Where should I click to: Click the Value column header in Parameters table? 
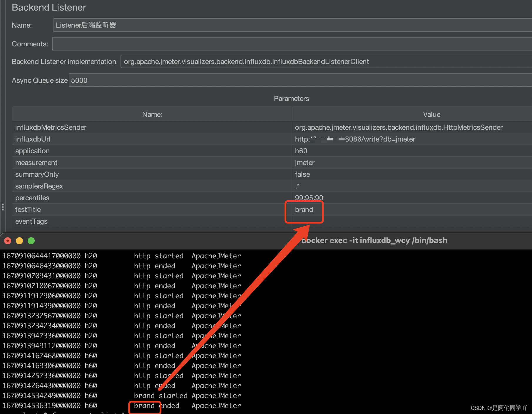(412, 114)
